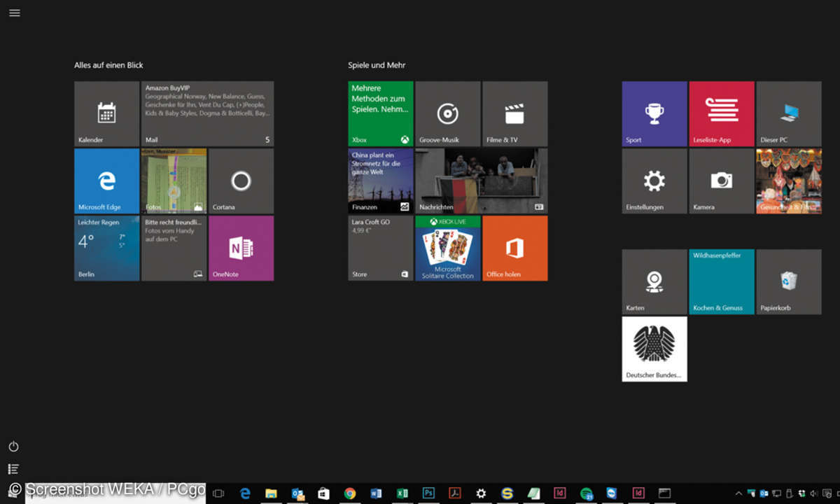Viewport: 840px width, 504px height.
Task: Open the purple Sport tile
Action: click(x=654, y=113)
